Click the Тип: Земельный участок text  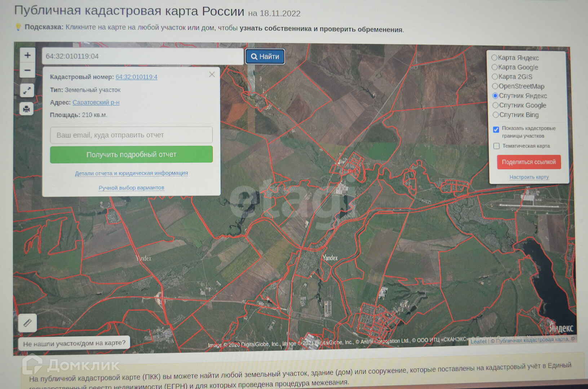[85, 90]
